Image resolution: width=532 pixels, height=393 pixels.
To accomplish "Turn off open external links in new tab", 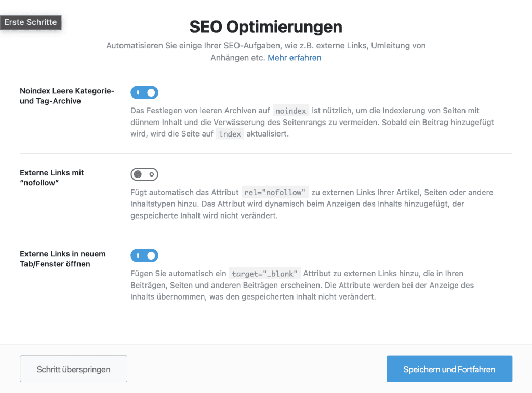I will coord(144,255).
